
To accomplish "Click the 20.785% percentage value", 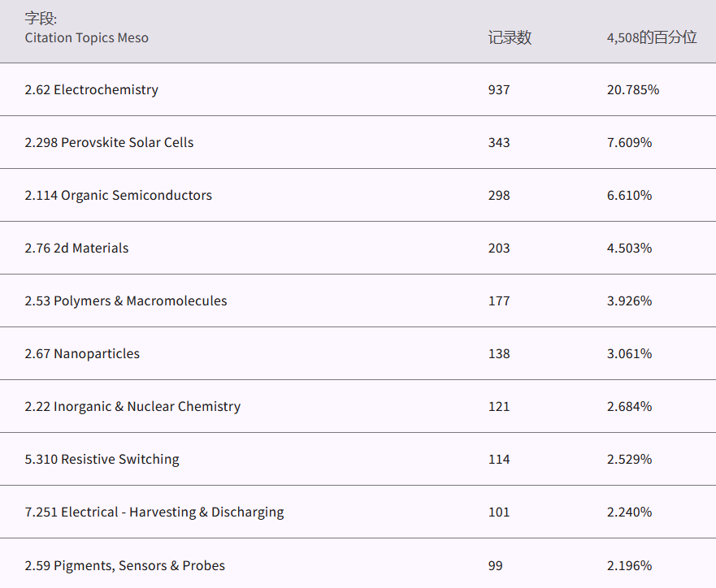I will 632,89.
